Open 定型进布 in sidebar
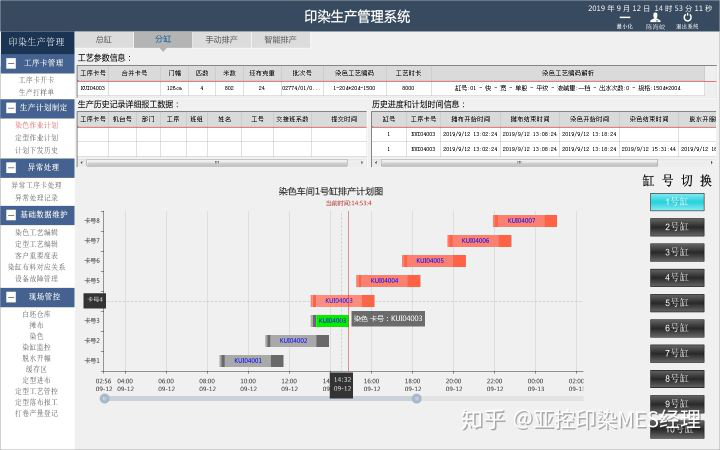 (x=36, y=380)
